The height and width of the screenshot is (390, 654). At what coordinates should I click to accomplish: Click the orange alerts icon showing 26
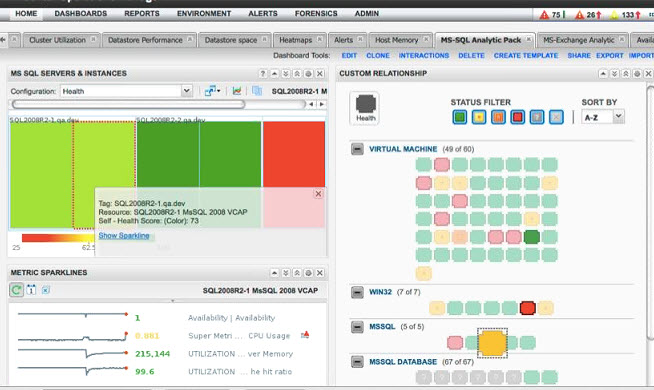coord(579,15)
